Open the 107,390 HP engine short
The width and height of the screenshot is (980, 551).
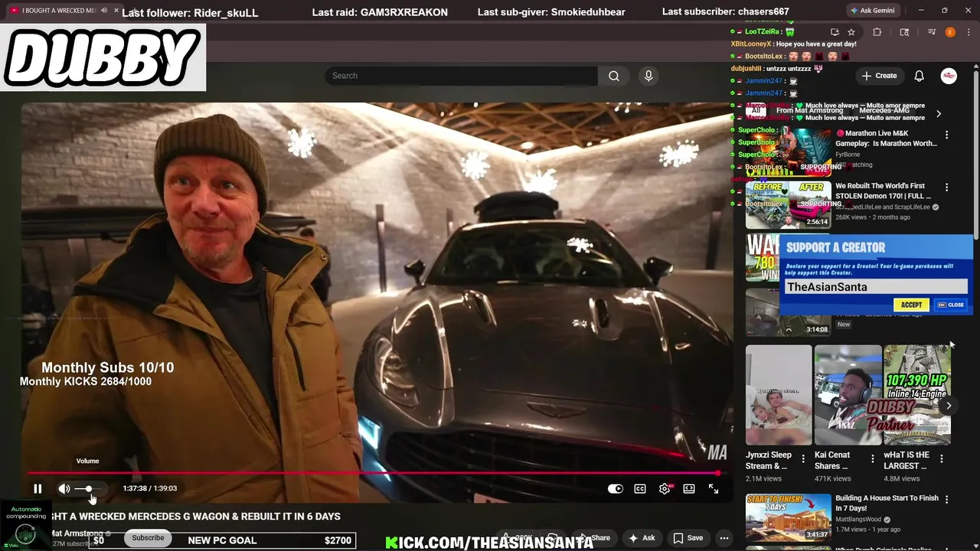pos(917,395)
